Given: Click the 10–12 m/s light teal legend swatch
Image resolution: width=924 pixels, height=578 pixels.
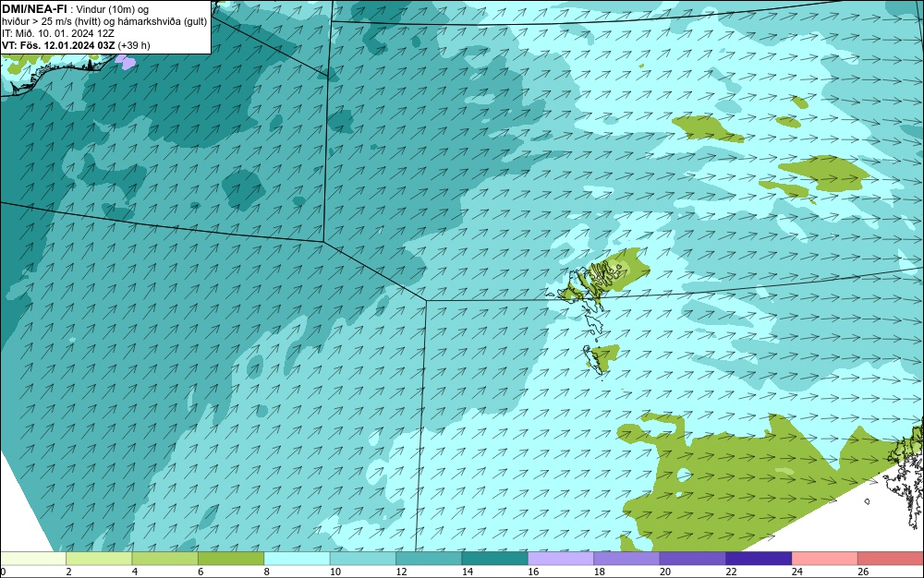Looking at the screenshot, I should pos(363,559).
